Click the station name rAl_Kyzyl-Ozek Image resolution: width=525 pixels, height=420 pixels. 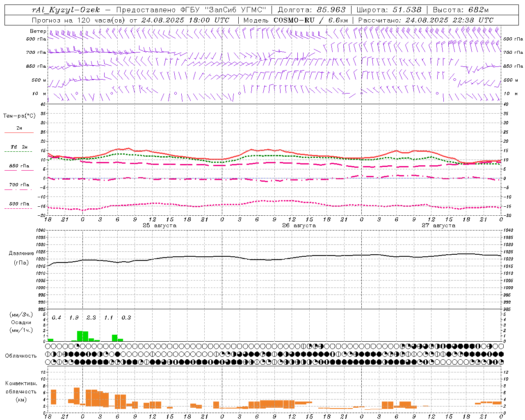pos(66,10)
